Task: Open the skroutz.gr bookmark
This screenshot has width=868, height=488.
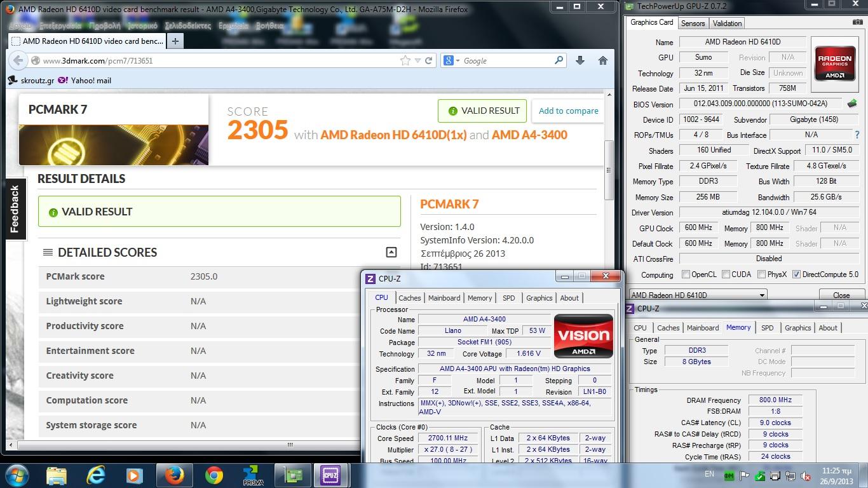Action: [x=31, y=81]
